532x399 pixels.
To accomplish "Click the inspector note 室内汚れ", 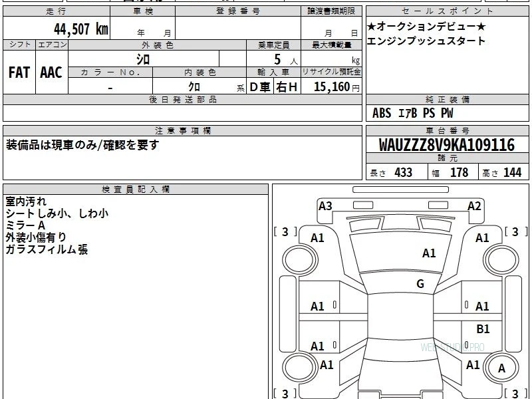I will 26,201.
